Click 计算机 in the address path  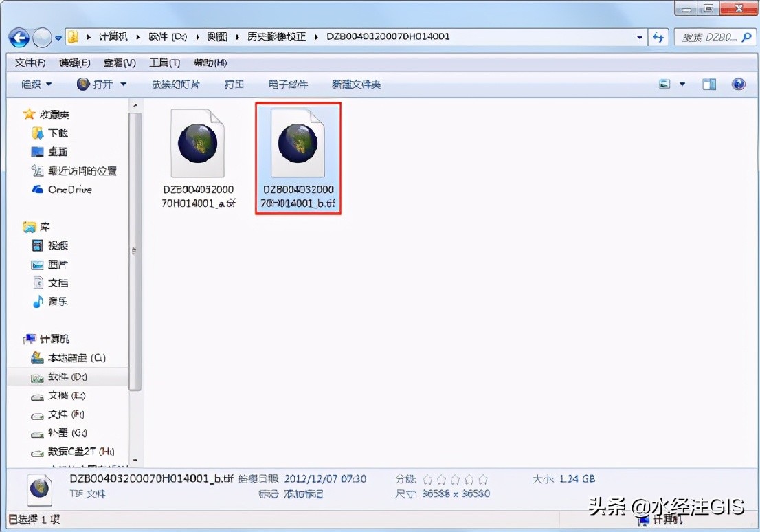[113, 36]
